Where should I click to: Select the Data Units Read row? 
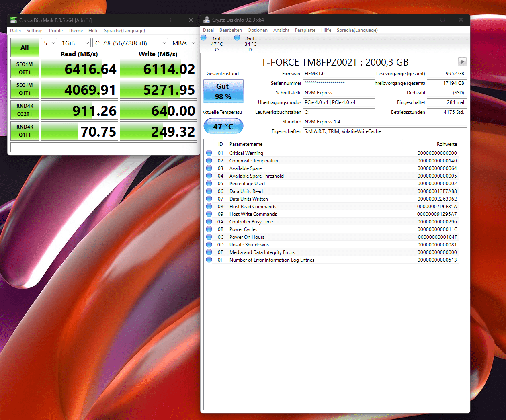[x=332, y=191]
